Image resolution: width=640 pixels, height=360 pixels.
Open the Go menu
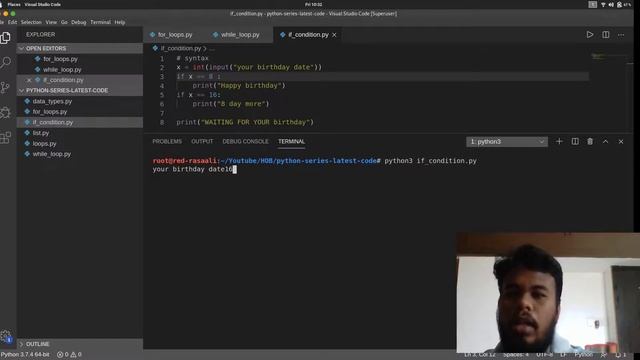pyautogui.click(x=64, y=22)
